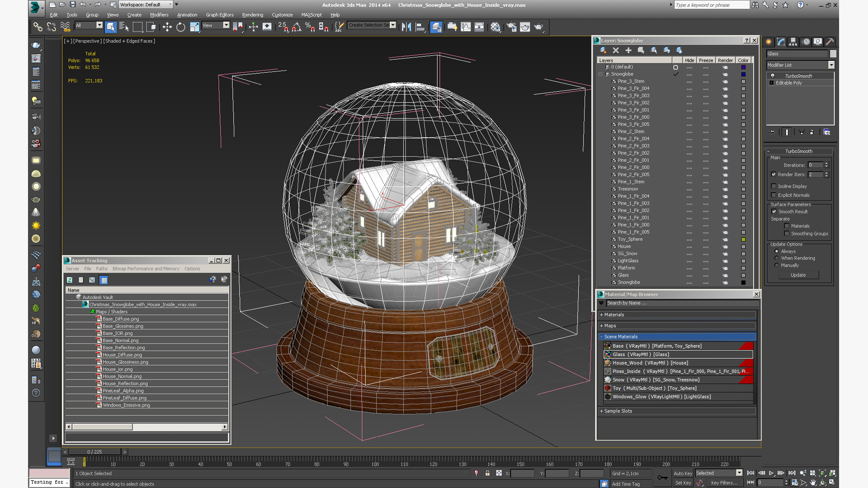Image resolution: width=868 pixels, height=488 pixels.
Task: Open the Modifier List dropdown
Action: tap(831, 65)
